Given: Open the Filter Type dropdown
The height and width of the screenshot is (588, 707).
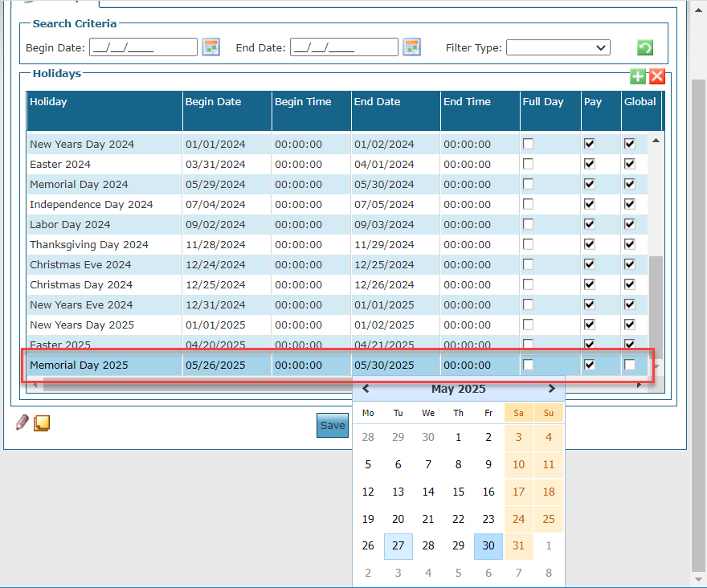Looking at the screenshot, I should coord(558,47).
